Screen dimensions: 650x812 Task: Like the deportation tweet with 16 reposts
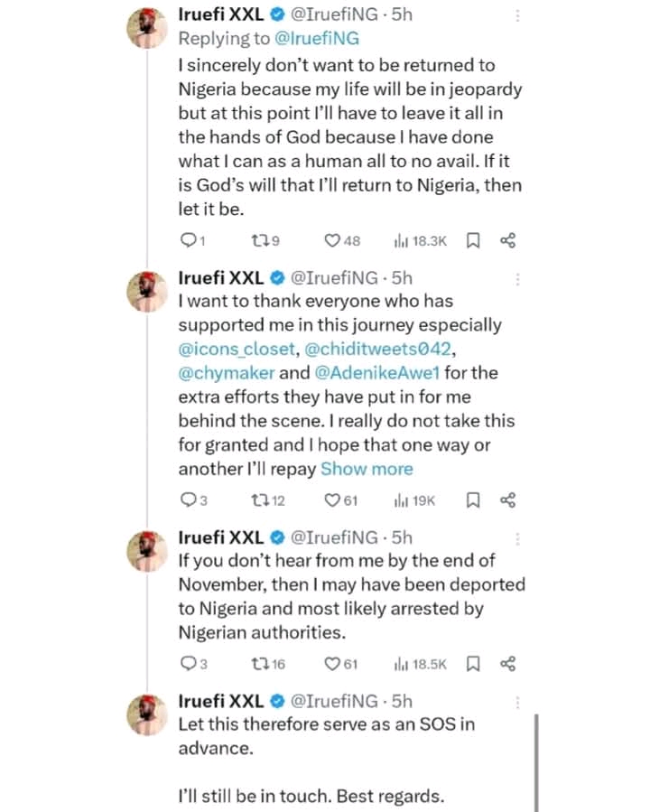click(332, 664)
